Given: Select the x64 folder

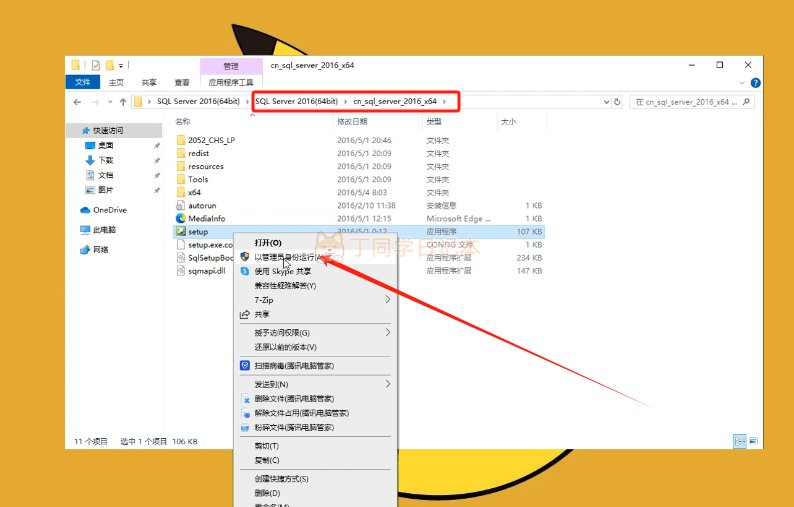Looking at the screenshot, I should tap(194, 192).
